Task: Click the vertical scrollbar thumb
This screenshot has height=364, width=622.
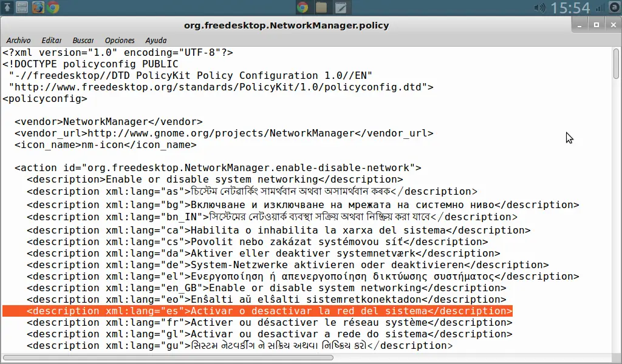Action: click(616, 63)
